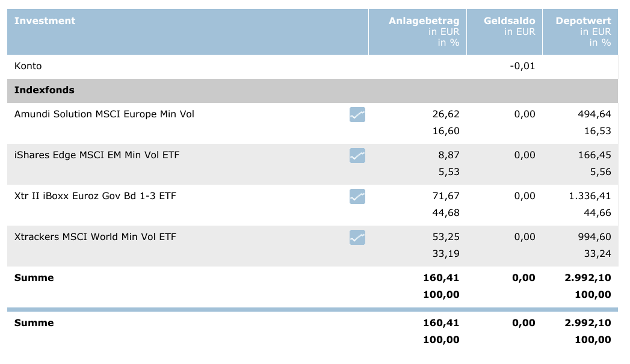This screenshot has height=364, width=630.
Task: Select the Depotwert column header
Action: tap(583, 21)
